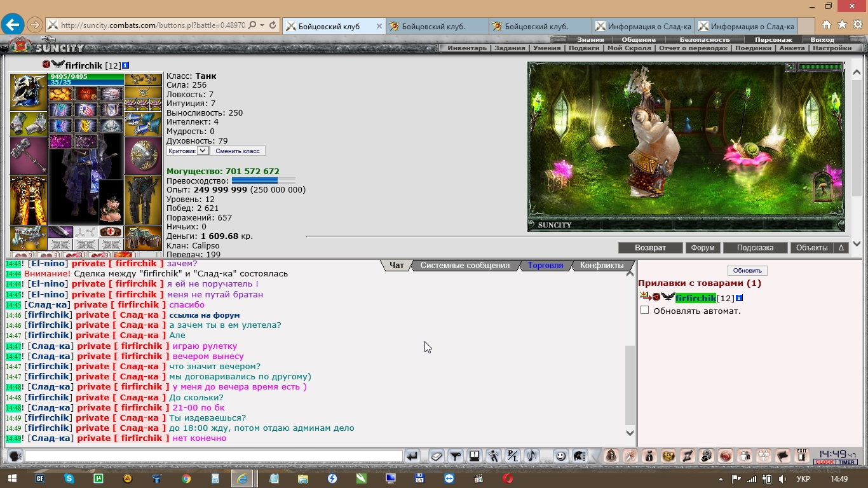Viewport: 868px width, 488px height.
Task: Switch to the Системные сообщения tab
Action: [x=465, y=266]
